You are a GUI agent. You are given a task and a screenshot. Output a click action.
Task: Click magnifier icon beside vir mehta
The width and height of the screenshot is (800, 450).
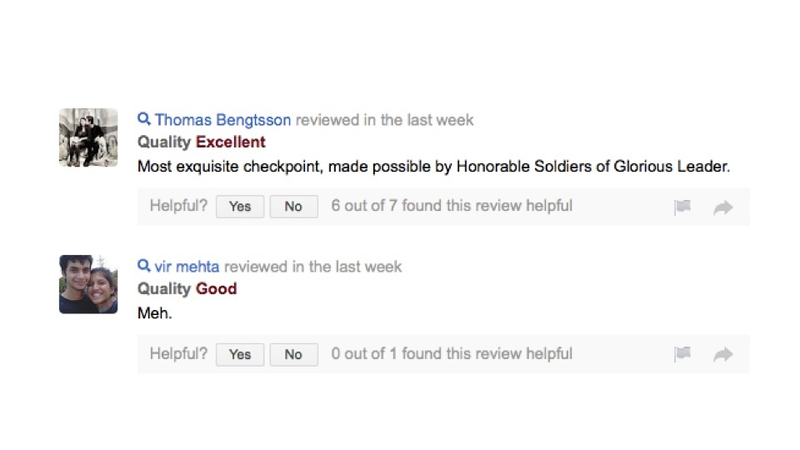[x=144, y=266]
